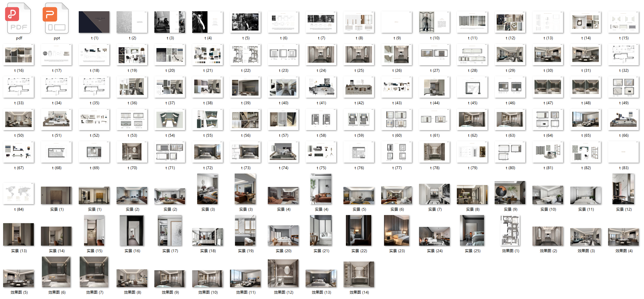
Task: Open the 效果图 (12) oval mirror rendering
Action: pos(283,273)
